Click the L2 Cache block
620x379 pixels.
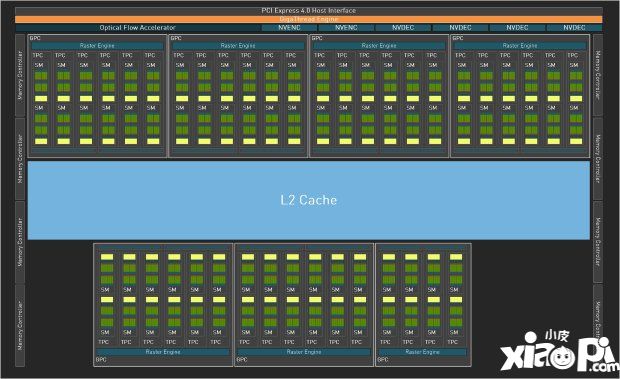tap(308, 200)
